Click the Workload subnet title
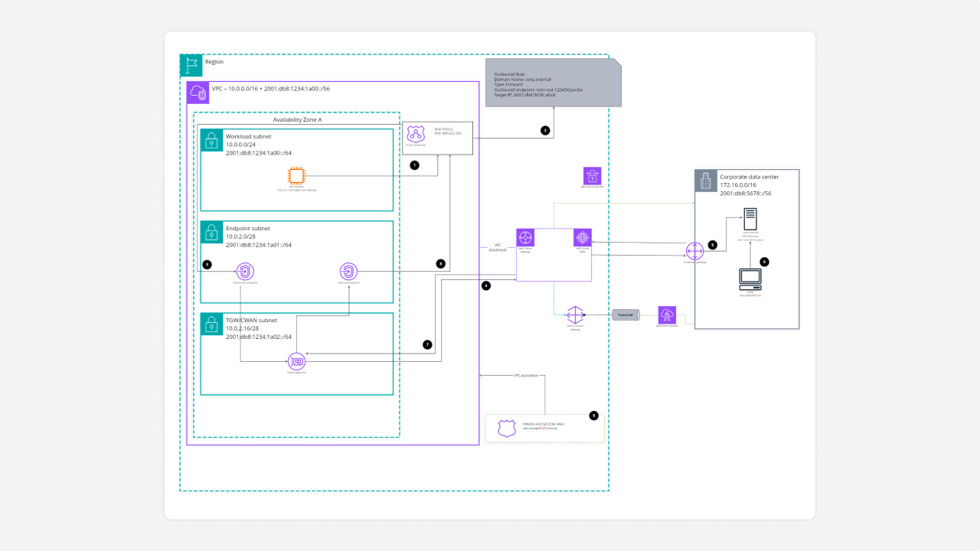 point(248,136)
